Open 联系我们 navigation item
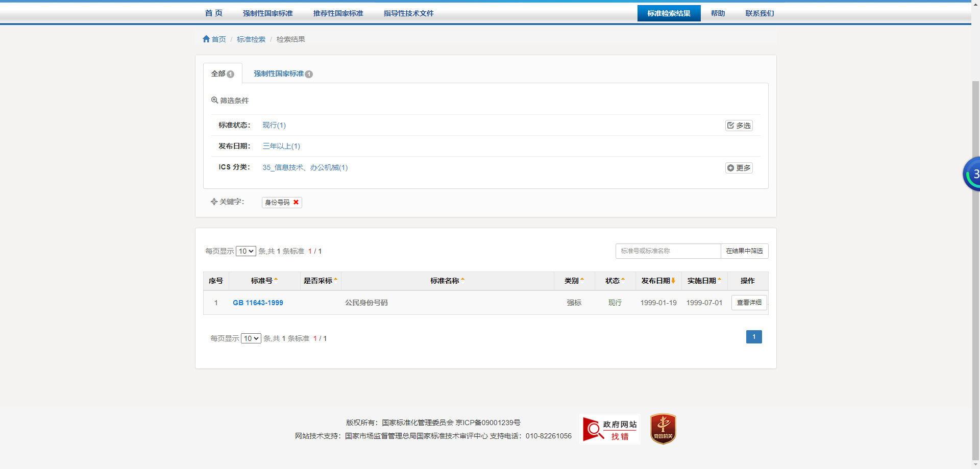980x469 pixels. tap(760, 13)
